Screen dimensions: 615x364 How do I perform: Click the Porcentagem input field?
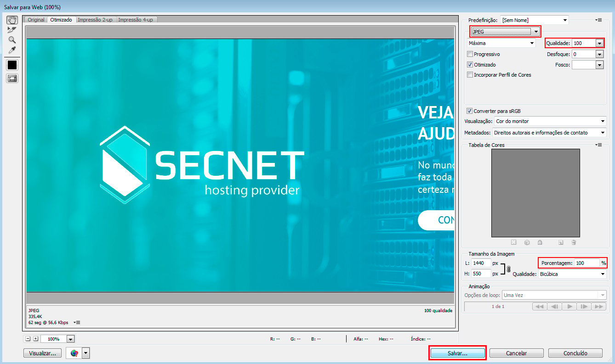pyautogui.click(x=587, y=263)
